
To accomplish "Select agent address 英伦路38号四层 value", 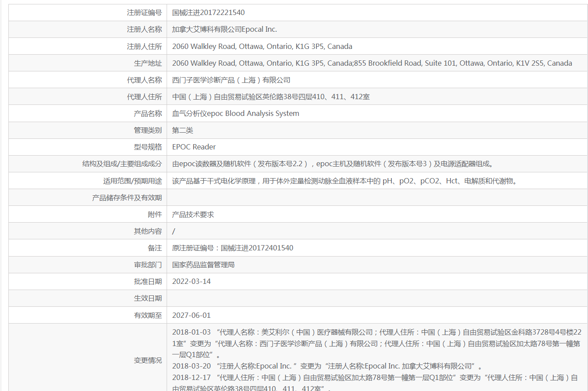I will pyautogui.click(x=271, y=97).
